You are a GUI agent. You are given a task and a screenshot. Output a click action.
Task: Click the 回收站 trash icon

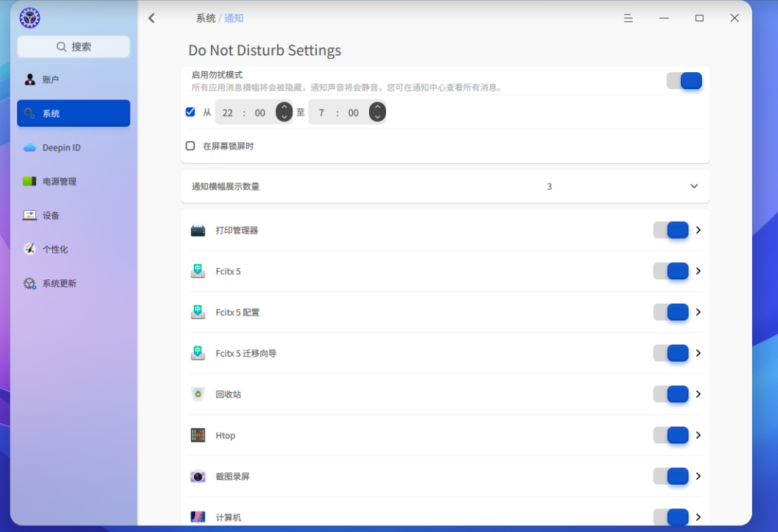(x=198, y=394)
